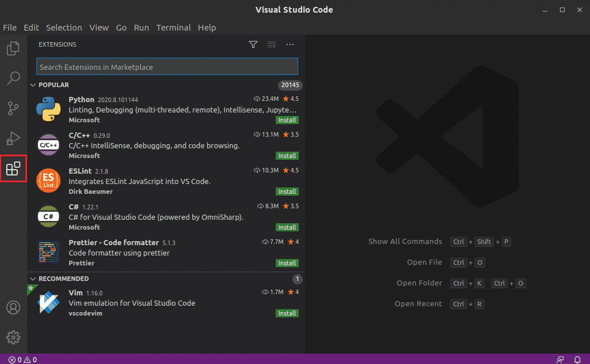
Task: Open the notifications bell in status bar
Action: point(577,359)
